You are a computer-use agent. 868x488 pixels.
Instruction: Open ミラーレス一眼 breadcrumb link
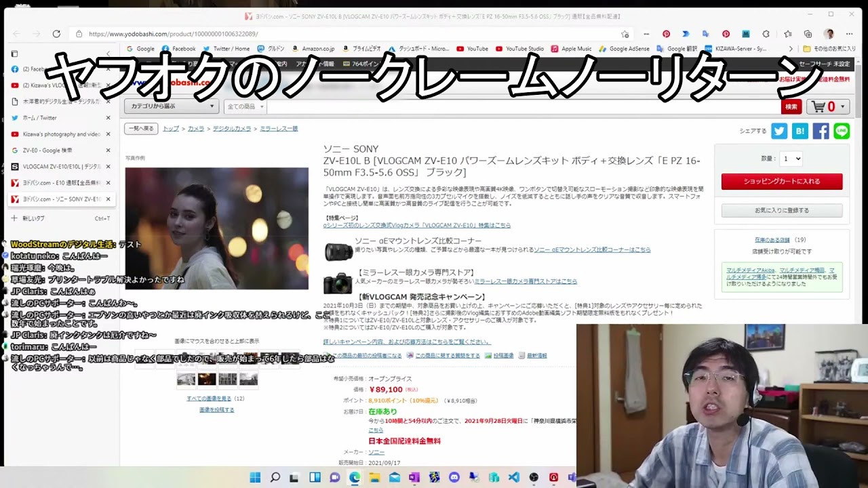tap(279, 129)
